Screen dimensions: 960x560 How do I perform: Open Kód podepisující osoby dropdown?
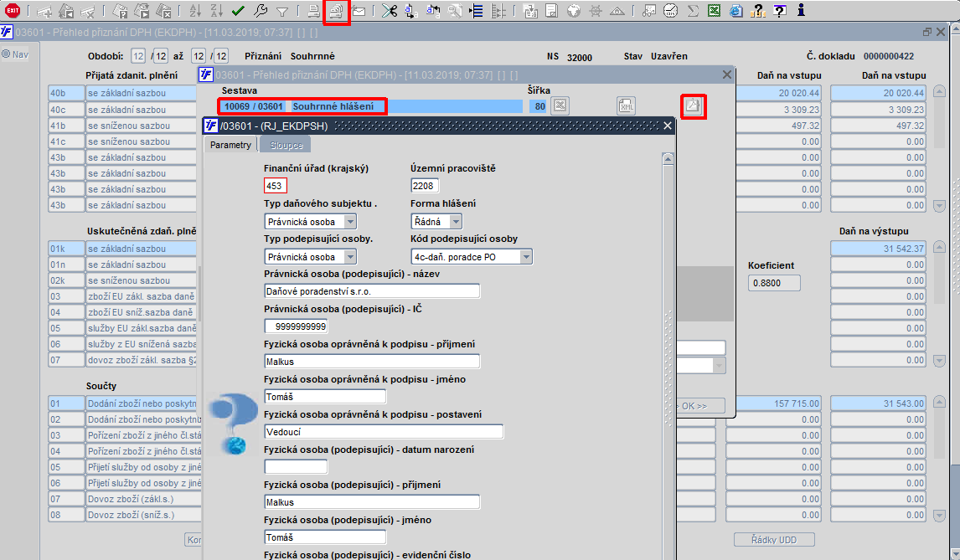526,257
